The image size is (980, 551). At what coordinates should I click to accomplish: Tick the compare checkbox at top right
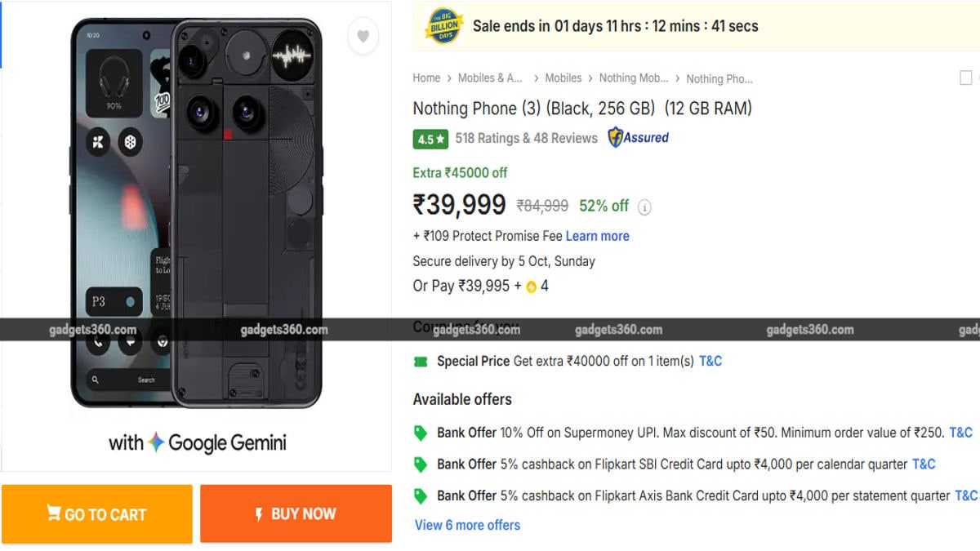click(x=966, y=78)
